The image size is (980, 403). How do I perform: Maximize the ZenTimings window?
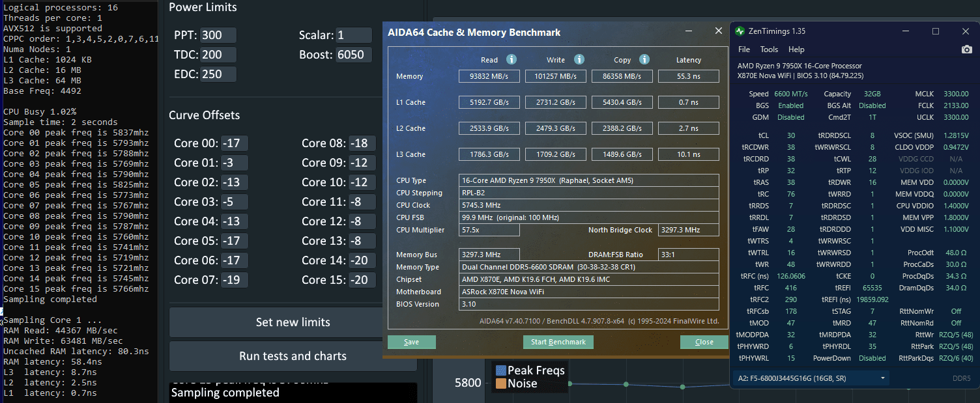click(936, 31)
